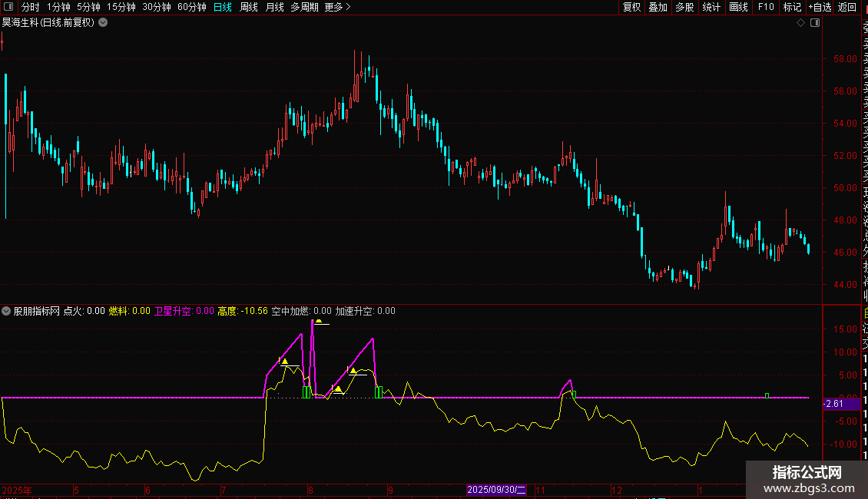Screen dimensions: 868x499
Task: Toggle the right side panel icon
Action: (x=815, y=23)
